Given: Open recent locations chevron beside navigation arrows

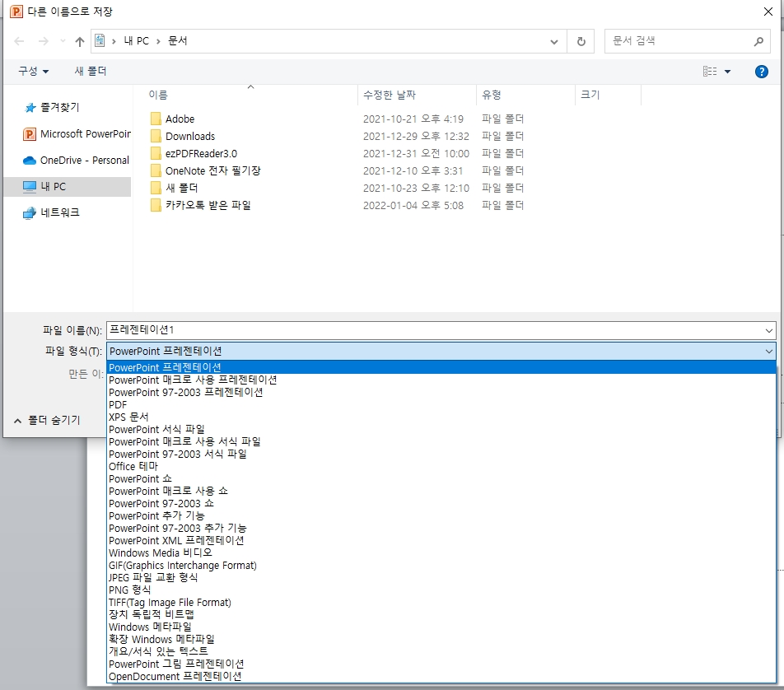Looking at the screenshot, I should pyautogui.click(x=63, y=41).
